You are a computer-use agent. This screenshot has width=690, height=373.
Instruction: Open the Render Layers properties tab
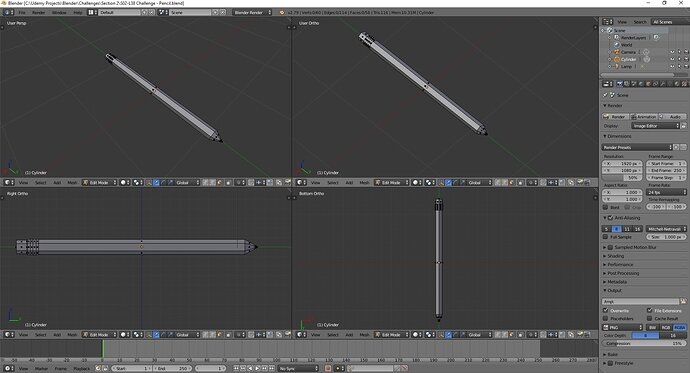(627, 84)
